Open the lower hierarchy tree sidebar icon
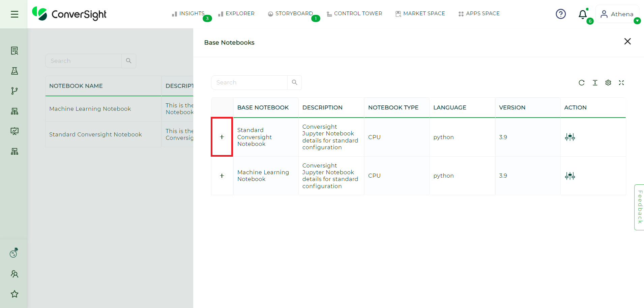 pyautogui.click(x=14, y=151)
